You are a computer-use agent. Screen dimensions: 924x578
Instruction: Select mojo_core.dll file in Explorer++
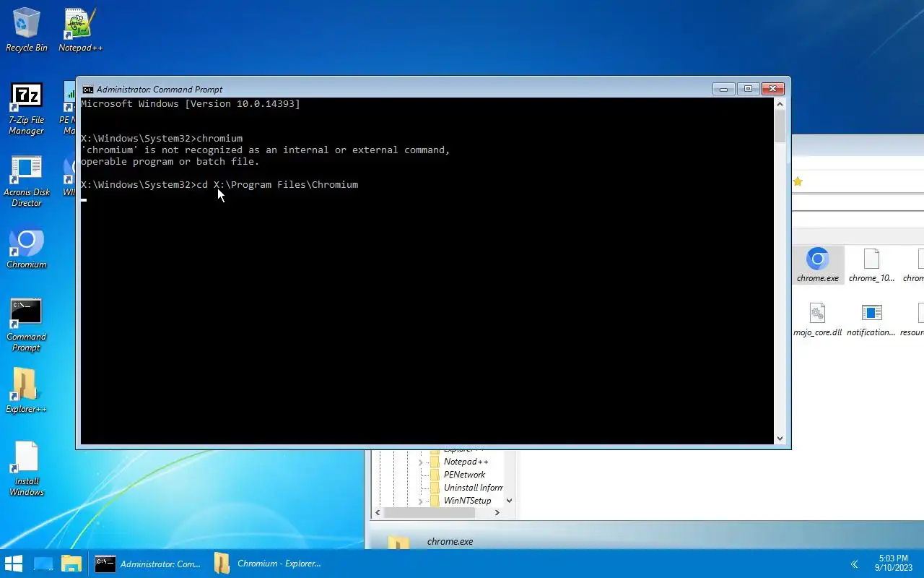[x=817, y=319]
